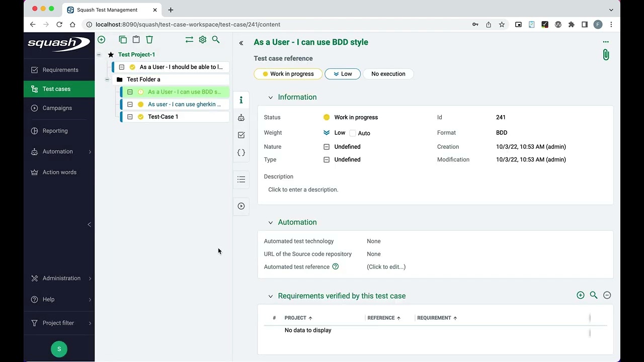Select Test-Case 1 in the tree

(x=163, y=117)
